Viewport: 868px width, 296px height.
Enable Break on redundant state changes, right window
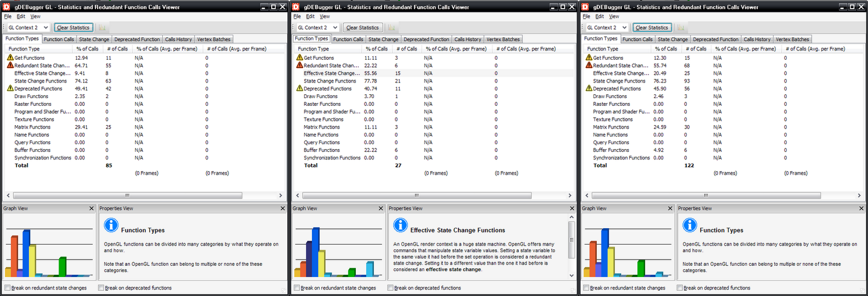pos(586,288)
